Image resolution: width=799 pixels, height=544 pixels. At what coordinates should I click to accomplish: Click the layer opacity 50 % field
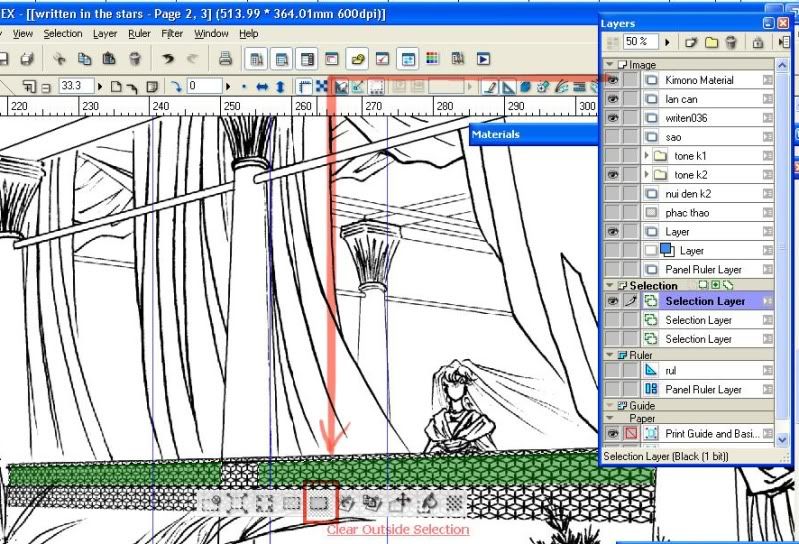coord(641,42)
